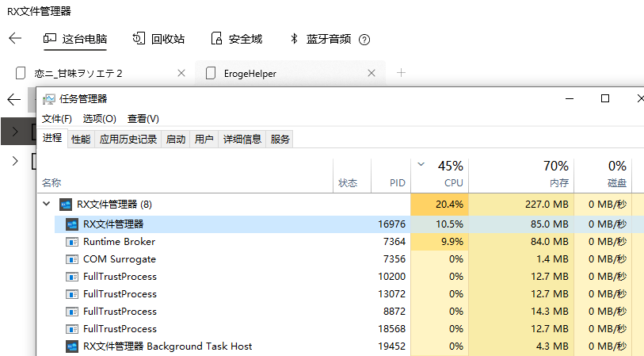Switch to 服务 tab
Image resolution: width=644 pixels, height=356 pixels.
point(280,140)
